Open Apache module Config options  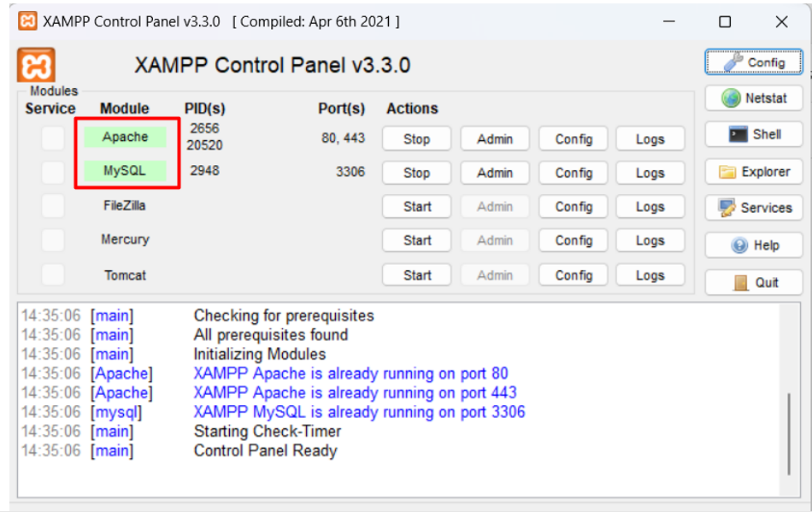point(574,138)
